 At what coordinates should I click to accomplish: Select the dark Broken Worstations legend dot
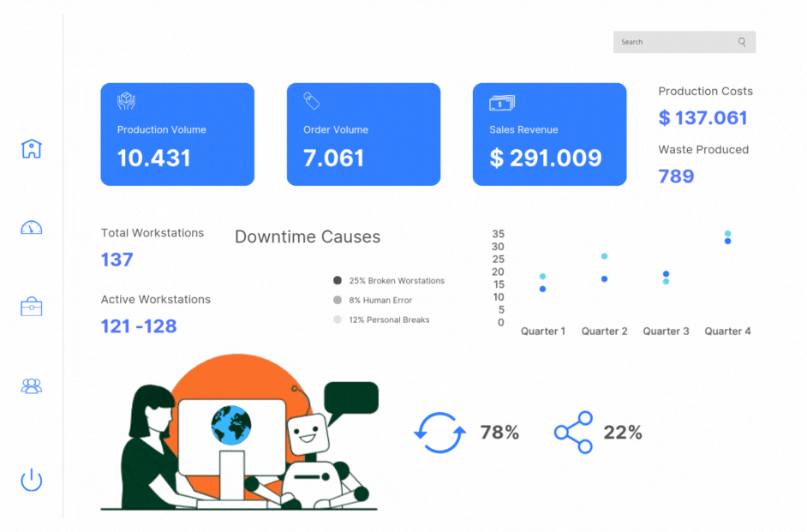point(338,281)
